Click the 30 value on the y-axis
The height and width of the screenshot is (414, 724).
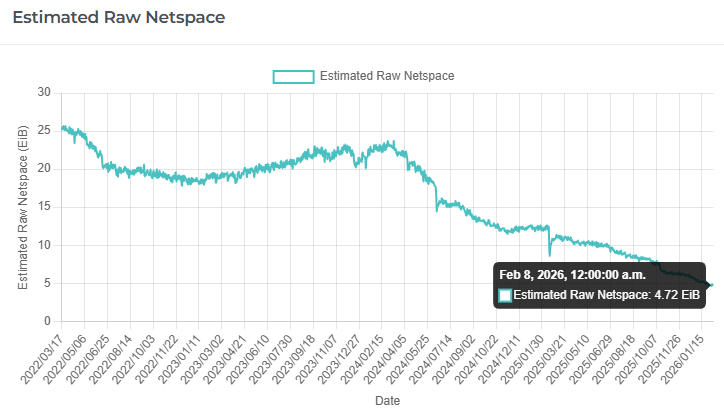click(44, 92)
